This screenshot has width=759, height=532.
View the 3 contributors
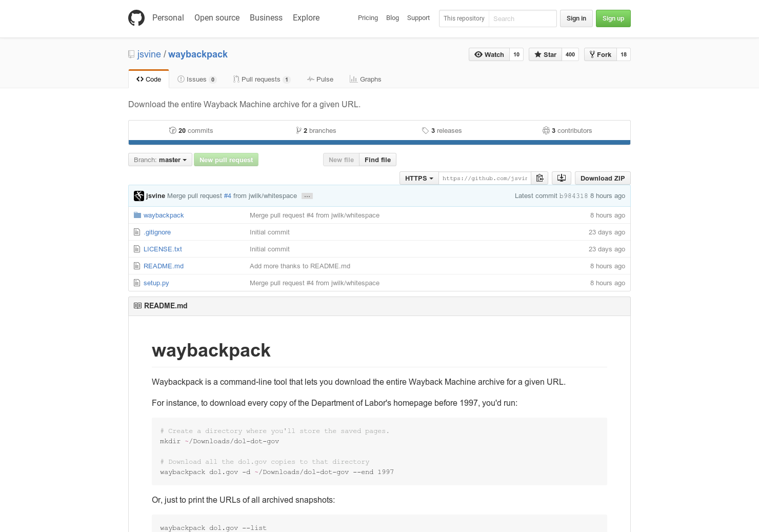567,130
